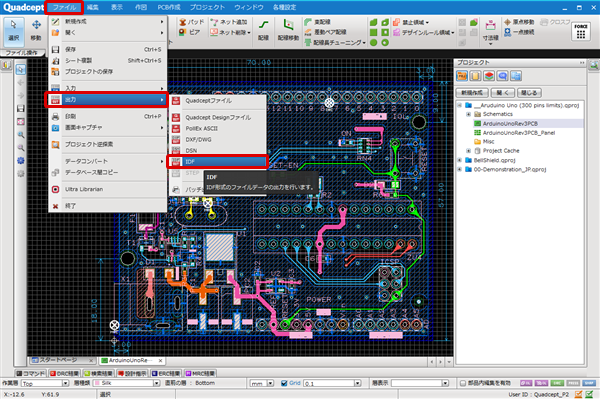
Task: Toggle the PRESS status button
Action: pyautogui.click(x=573, y=383)
